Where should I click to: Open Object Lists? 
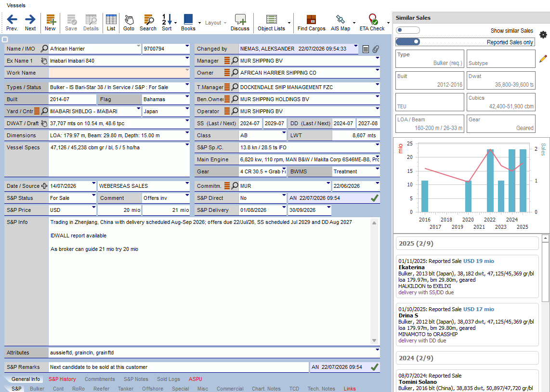click(272, 23)
